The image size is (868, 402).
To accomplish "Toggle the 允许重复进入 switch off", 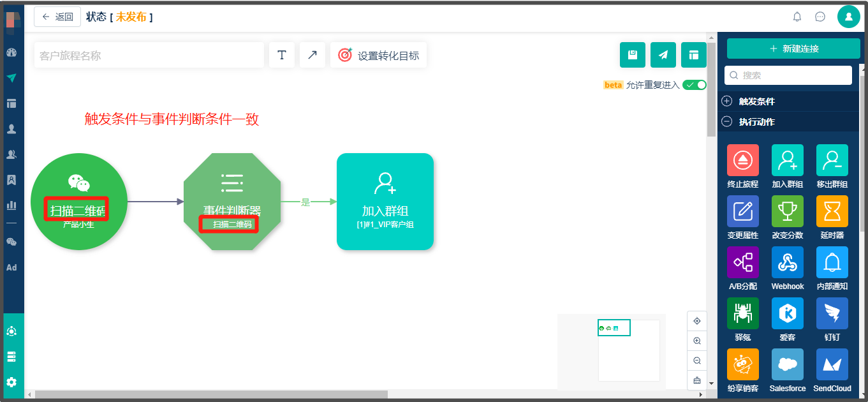I will pos(695,84).
